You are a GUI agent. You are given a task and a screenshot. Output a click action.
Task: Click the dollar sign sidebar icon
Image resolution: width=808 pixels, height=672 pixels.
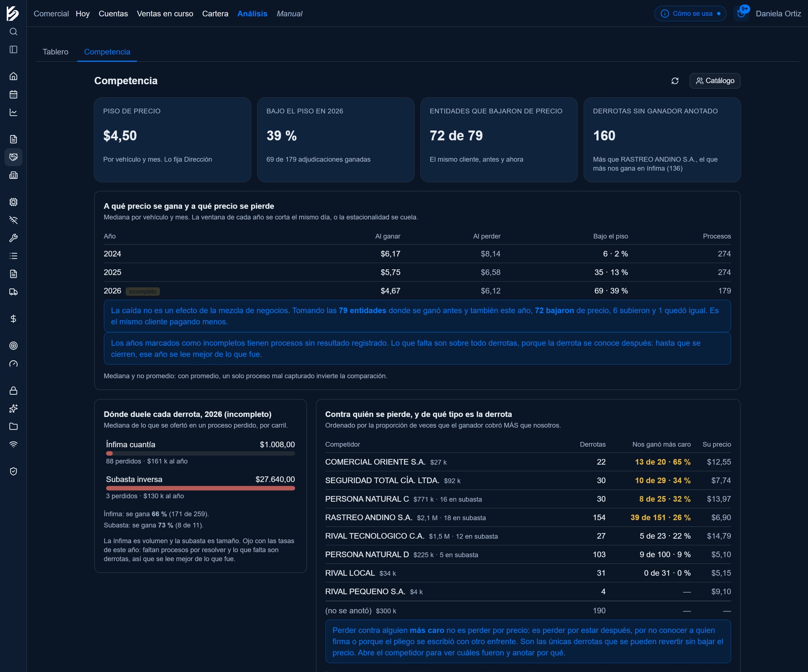point(13,319)
